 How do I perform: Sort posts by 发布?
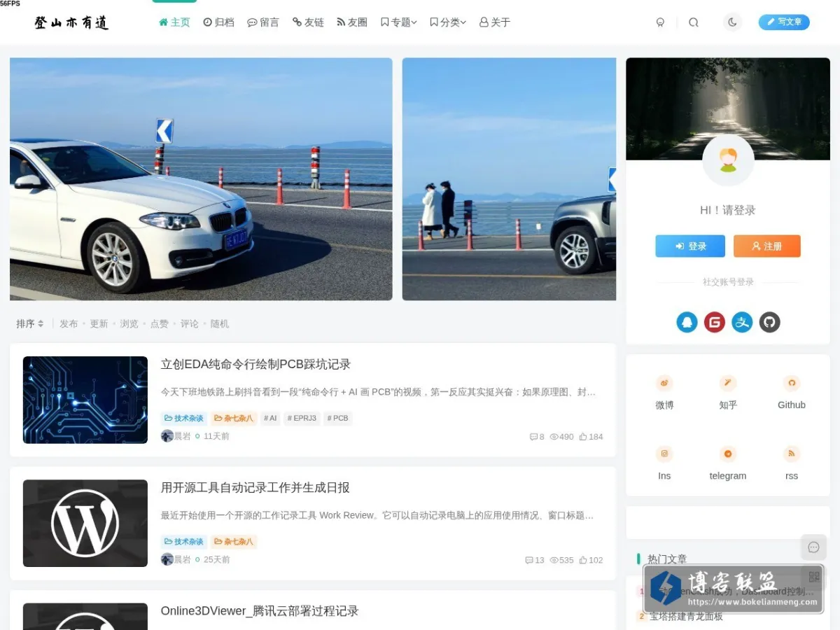click(x=69, y=323)
